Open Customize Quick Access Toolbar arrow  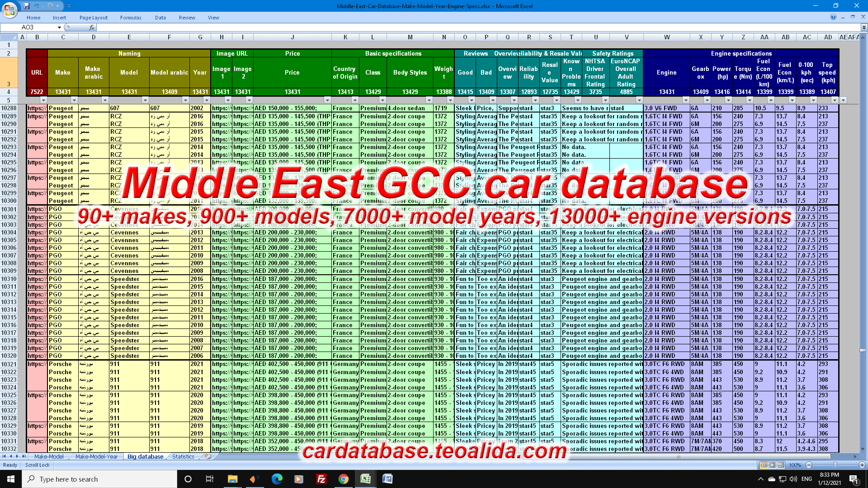coord(69,6)
